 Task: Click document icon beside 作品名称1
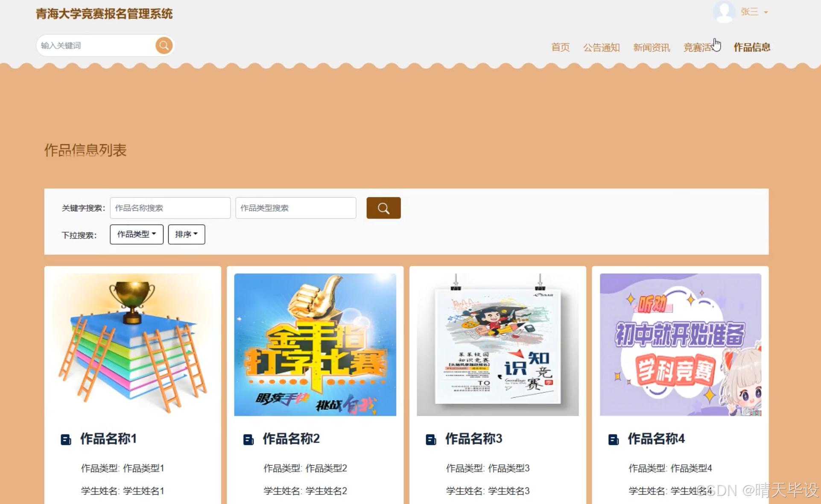pos(66,439)
